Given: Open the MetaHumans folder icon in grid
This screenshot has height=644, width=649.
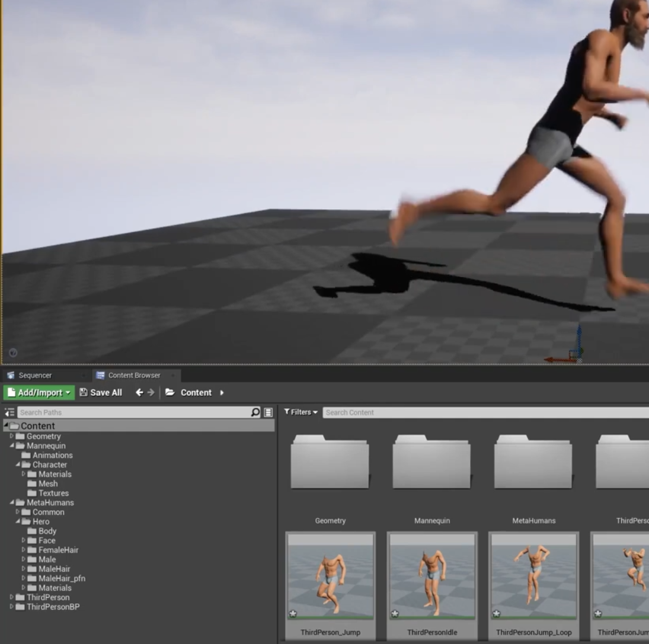Looking at the screenshot, I should tap(533, 462).
